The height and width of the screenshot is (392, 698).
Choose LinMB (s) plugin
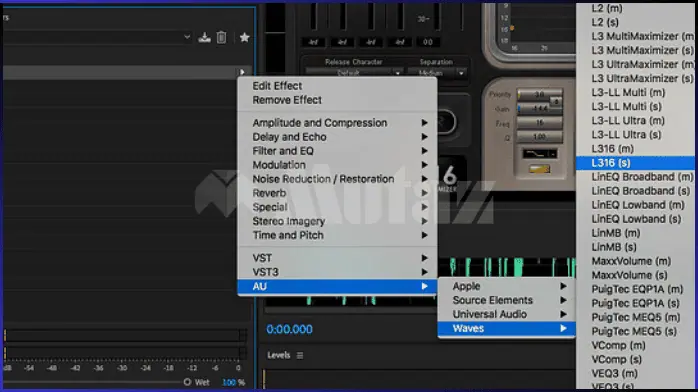tap(635, 247)
